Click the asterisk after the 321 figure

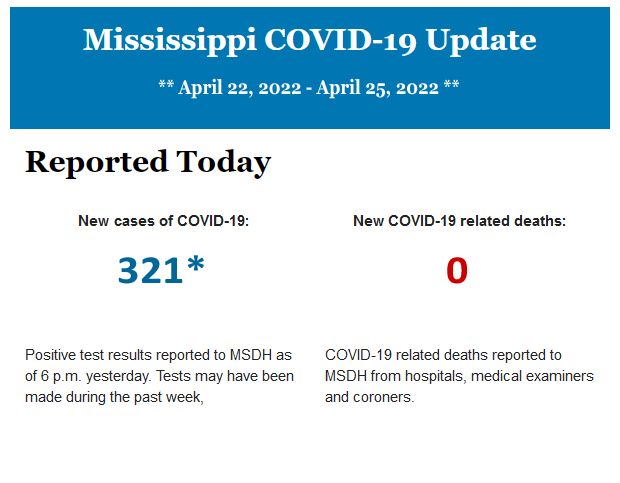[x=195, y=266]
